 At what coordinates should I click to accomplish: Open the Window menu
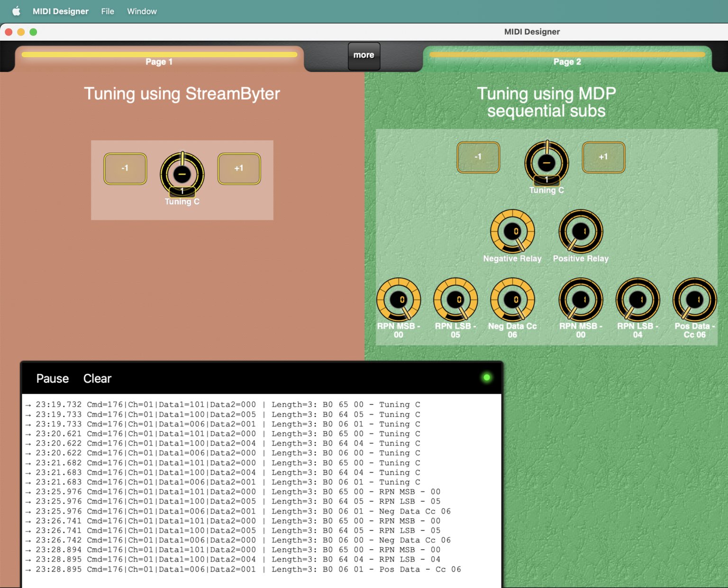pos(142,11)
